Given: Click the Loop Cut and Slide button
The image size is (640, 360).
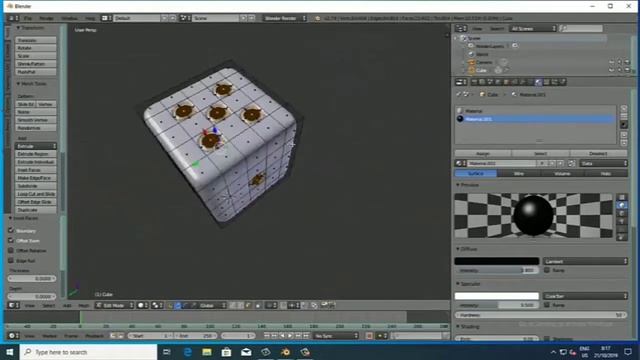Looking at the screenshot, I should tap(36, 194).
